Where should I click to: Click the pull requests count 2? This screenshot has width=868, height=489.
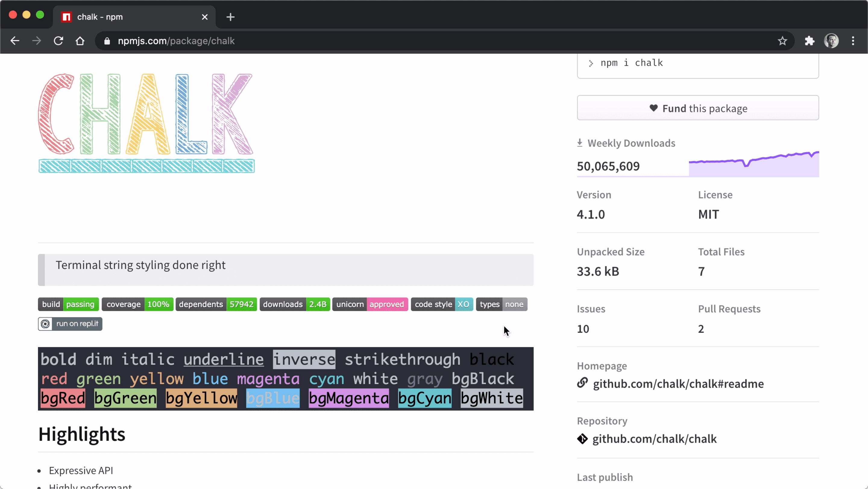click(701, 329)
